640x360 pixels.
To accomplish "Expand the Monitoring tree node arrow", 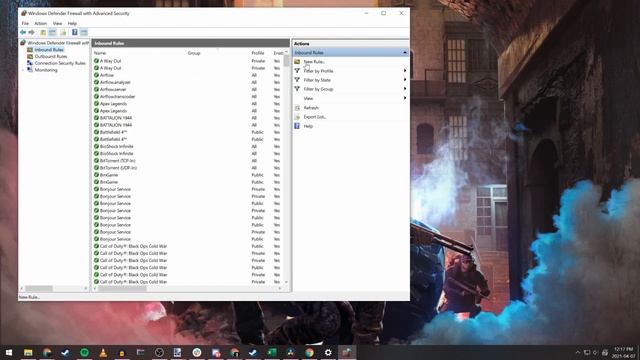I will pos(23,70).
